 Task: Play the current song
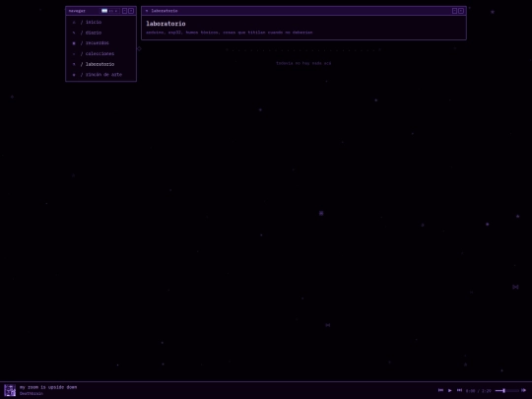click(x=450, y=390)
